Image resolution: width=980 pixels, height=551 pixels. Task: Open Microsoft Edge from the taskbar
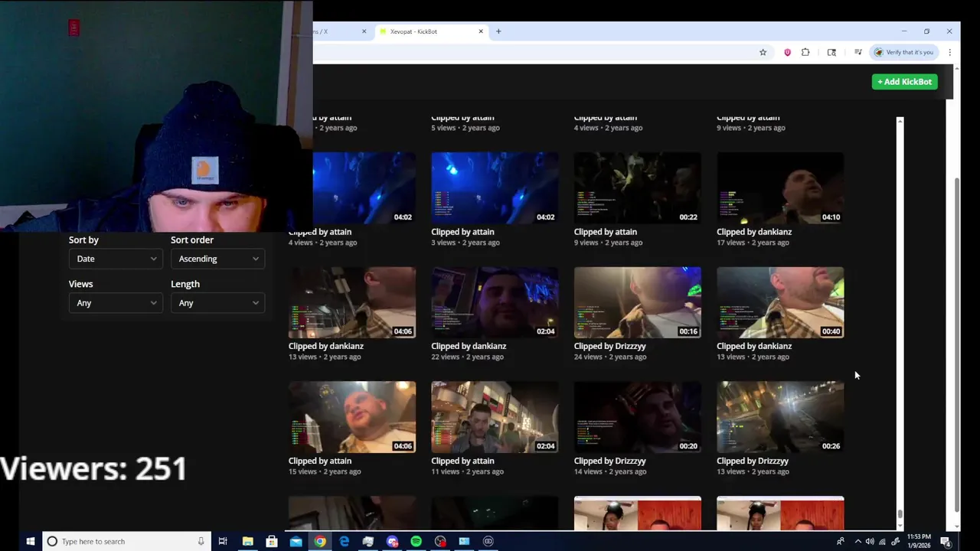pos(344,541)
